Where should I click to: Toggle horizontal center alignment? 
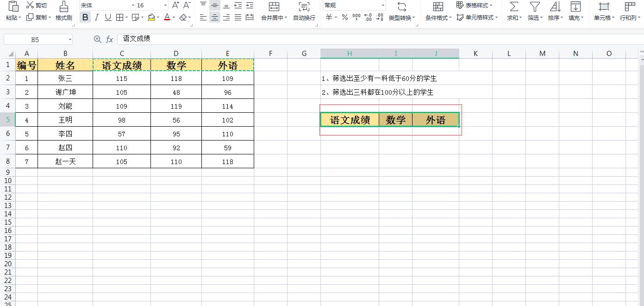(x=215, y=17)
